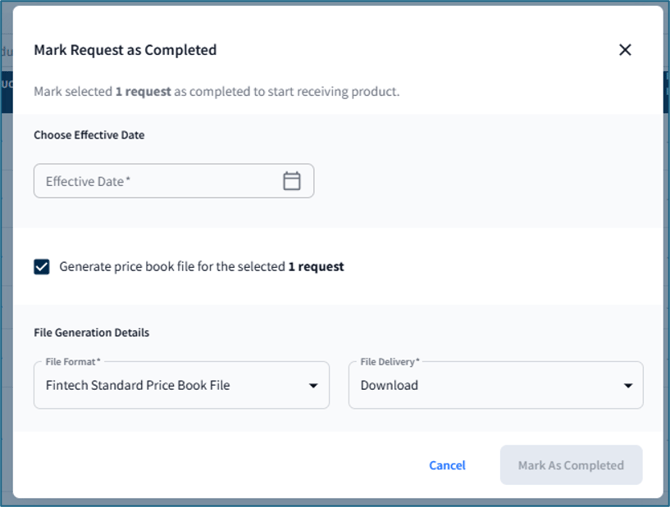Open the File Delivery dropdown showing Download

click(x=496, y=385)
